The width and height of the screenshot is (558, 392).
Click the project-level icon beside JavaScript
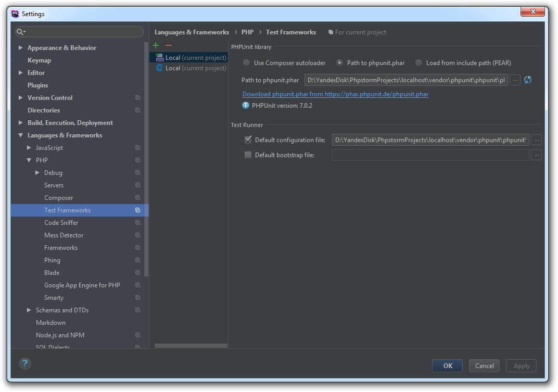[x=137, y=147]
